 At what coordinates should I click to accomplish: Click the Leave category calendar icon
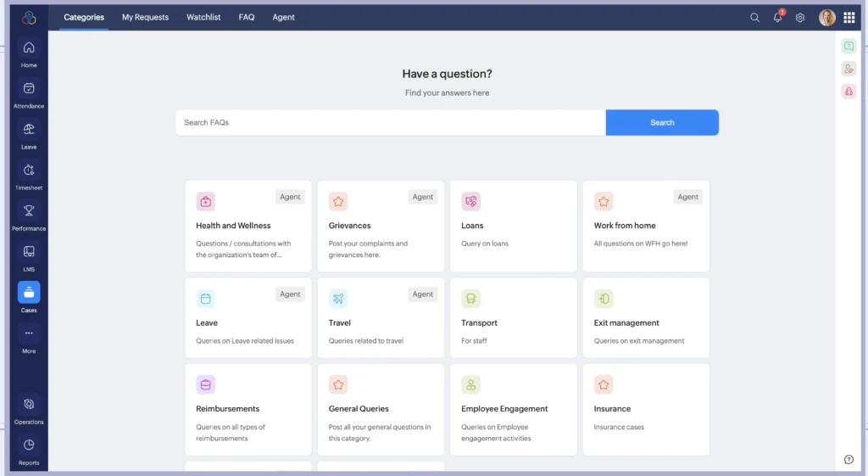[205, 299]
